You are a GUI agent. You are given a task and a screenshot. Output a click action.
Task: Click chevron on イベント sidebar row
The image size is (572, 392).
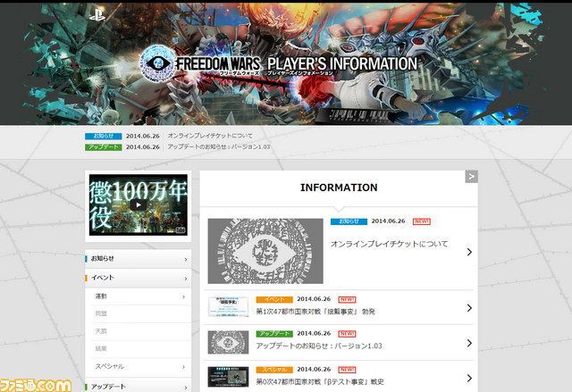186,279
